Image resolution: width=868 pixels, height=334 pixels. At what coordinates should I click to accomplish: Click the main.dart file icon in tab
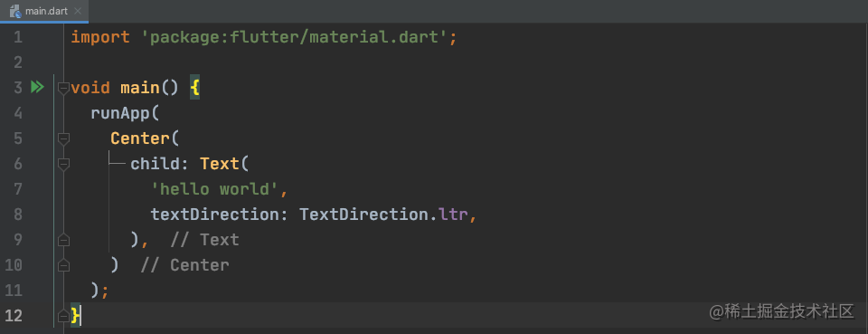[15, 11]
